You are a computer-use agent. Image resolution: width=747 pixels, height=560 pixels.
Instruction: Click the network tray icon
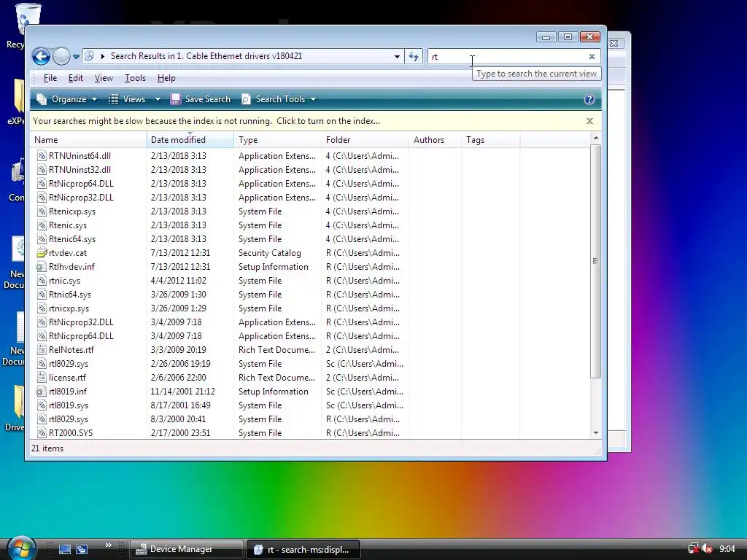693,549
